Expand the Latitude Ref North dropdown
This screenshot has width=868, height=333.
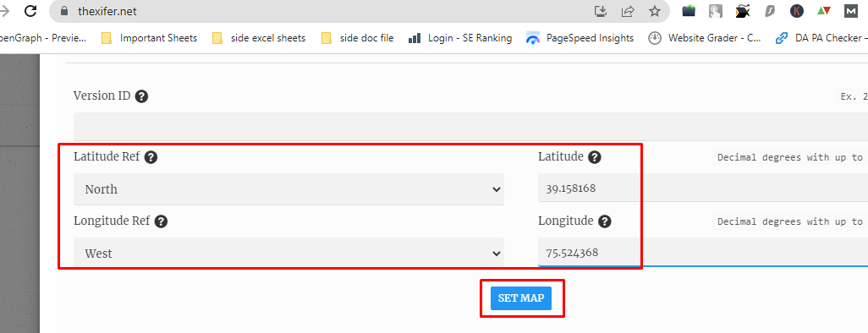[288, 189]
